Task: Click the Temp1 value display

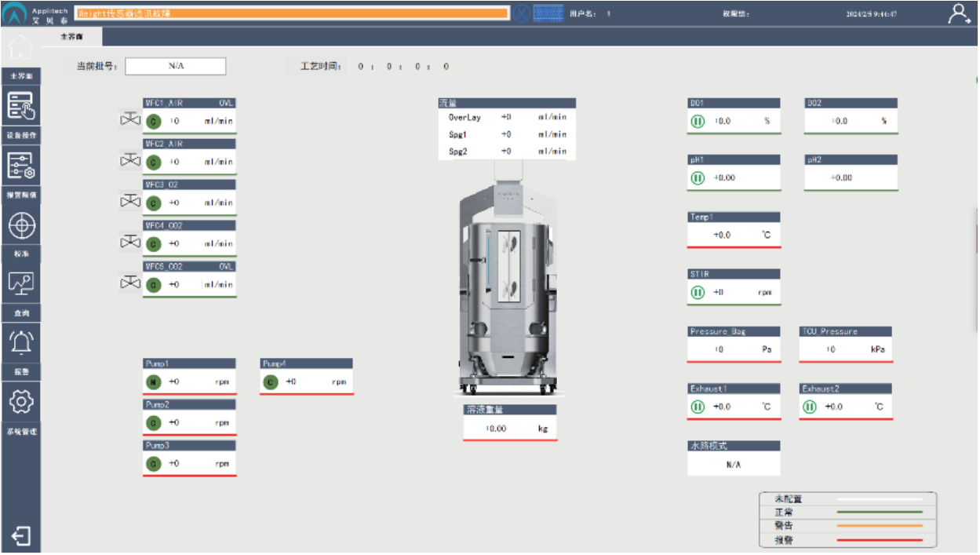Action: [x=734, y=235]
